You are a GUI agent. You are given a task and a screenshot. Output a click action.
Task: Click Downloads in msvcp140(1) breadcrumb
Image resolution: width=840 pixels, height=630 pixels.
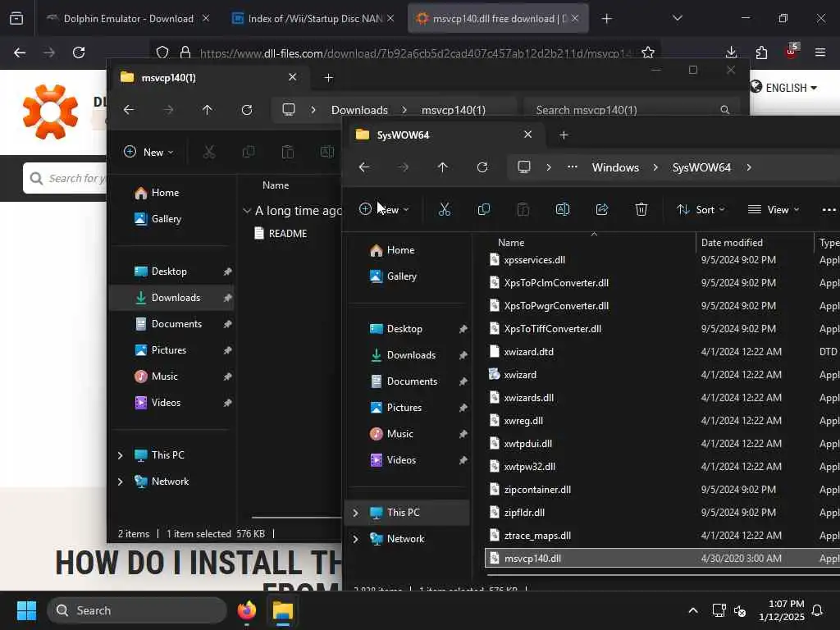(359, 110)
